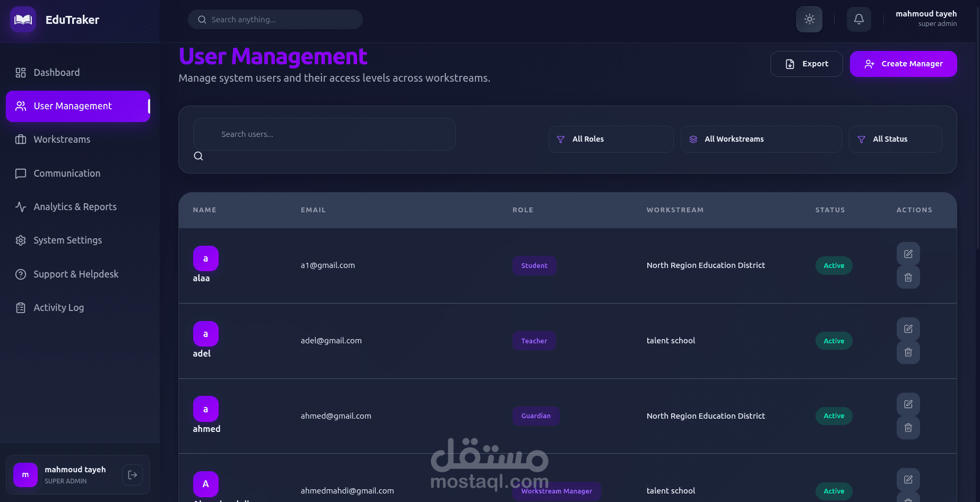Delete user adel with trash icon

[x=908, y=352]
